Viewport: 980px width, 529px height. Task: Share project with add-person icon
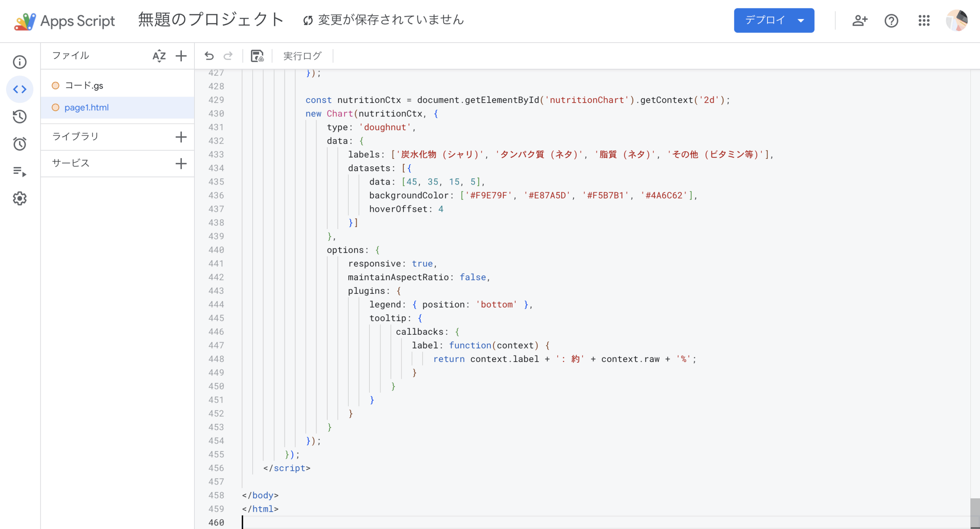[x=859, y=21]
